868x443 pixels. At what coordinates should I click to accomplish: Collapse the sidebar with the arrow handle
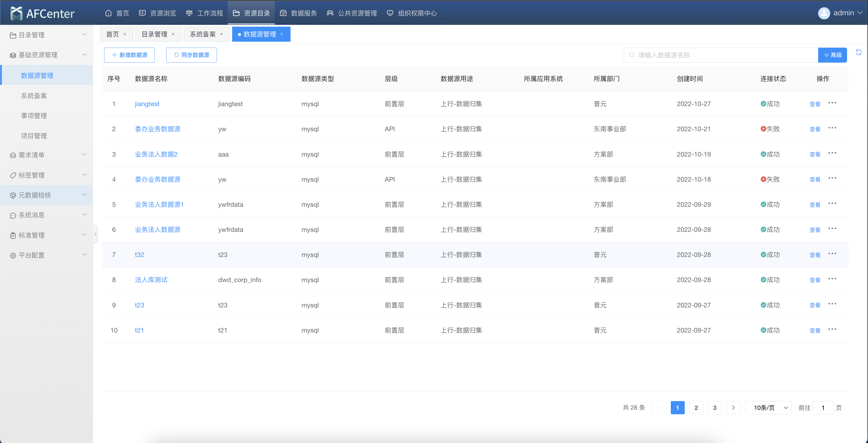[95, 234]
